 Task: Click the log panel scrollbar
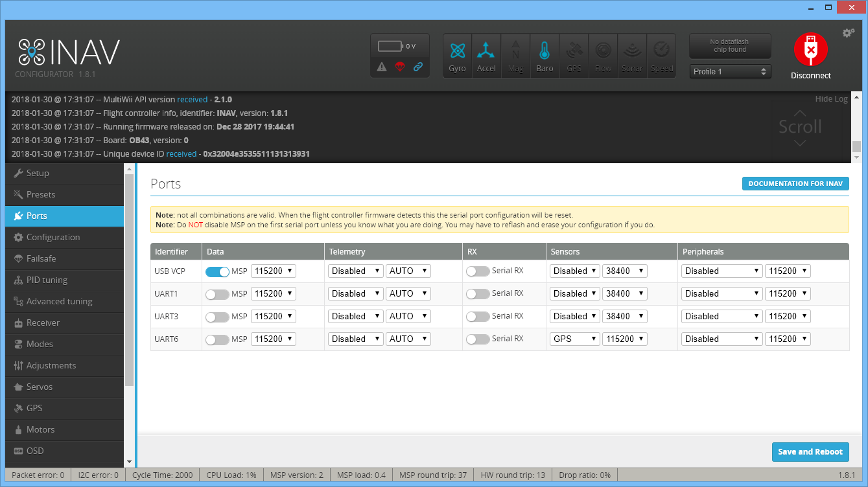tap(856, 128)
